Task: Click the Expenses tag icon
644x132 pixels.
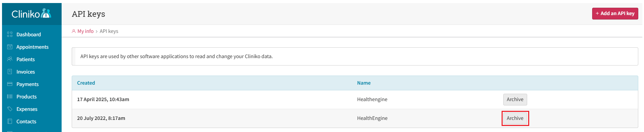Action: 10,109
